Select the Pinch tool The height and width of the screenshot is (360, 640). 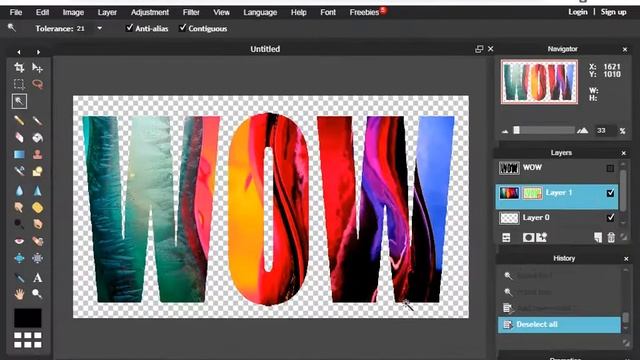pyautogui.click(x=38, y=258)
